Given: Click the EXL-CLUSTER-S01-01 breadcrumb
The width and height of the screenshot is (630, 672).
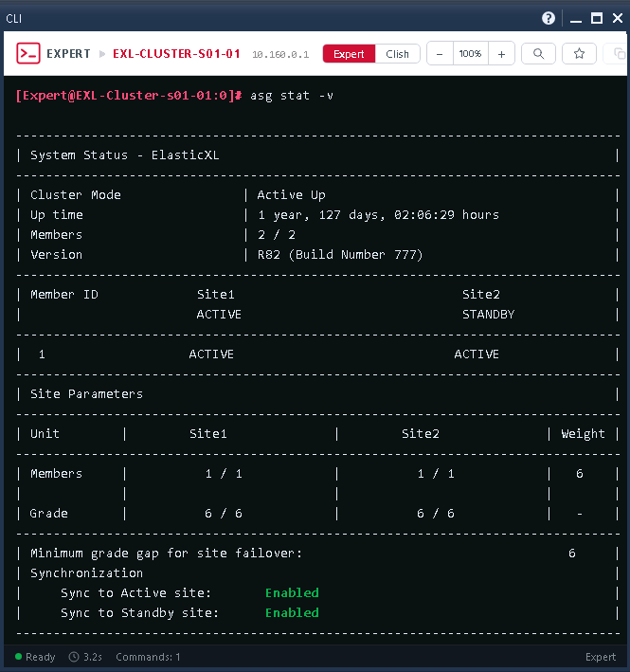Looking at the screenshot, I should tap(176, 54).
